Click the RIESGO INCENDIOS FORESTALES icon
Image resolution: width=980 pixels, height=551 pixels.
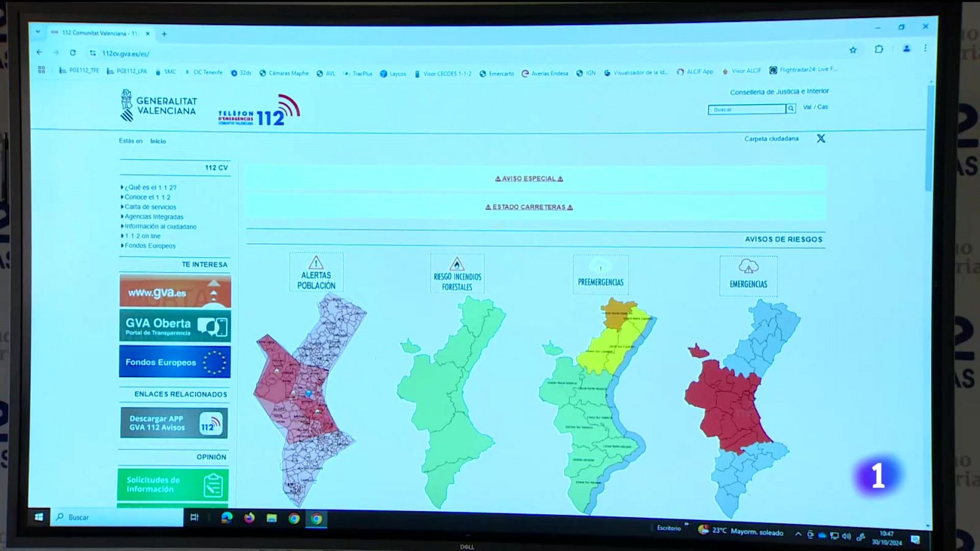(457, 271)
